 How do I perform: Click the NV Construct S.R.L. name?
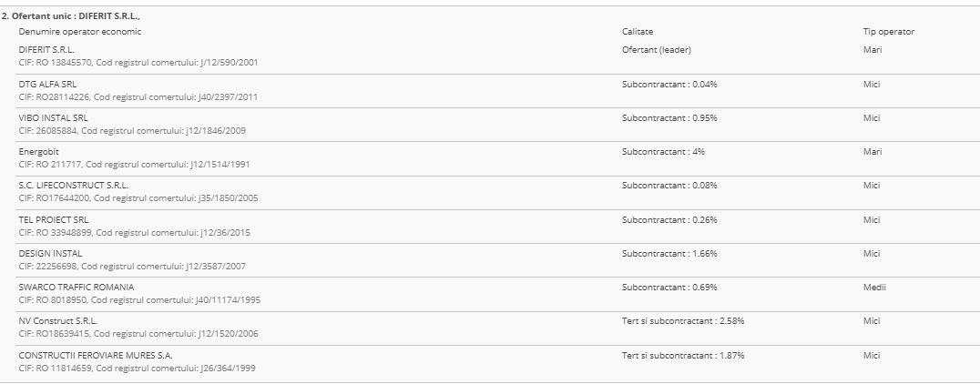(x=58, y=320)
